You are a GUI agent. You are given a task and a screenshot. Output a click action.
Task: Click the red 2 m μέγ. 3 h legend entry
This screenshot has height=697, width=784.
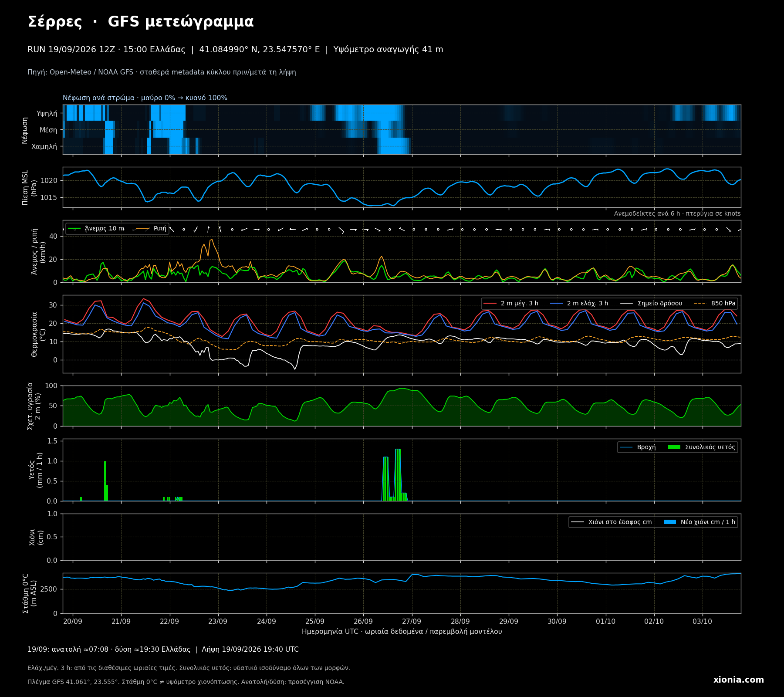511,304
